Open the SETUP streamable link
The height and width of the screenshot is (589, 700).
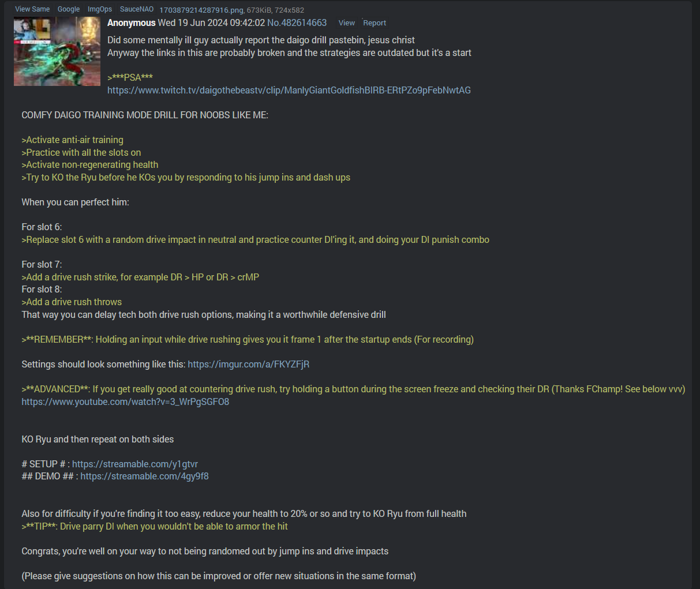point(135,464)
